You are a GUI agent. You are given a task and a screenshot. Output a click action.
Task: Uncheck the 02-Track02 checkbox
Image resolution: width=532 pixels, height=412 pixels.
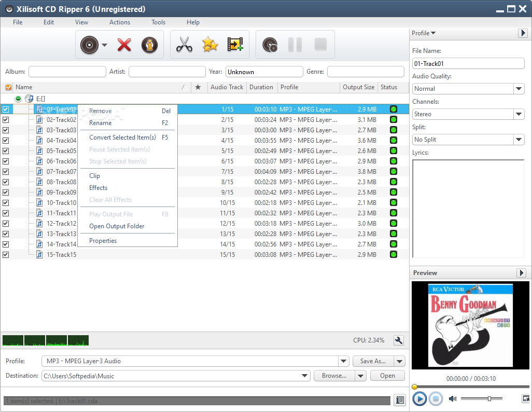coord(6,120)
